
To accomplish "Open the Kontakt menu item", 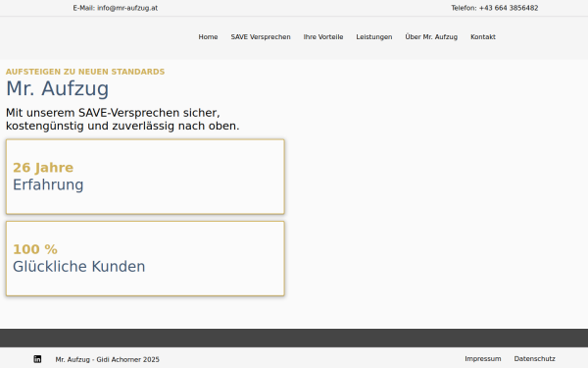I will coord(483,37).
